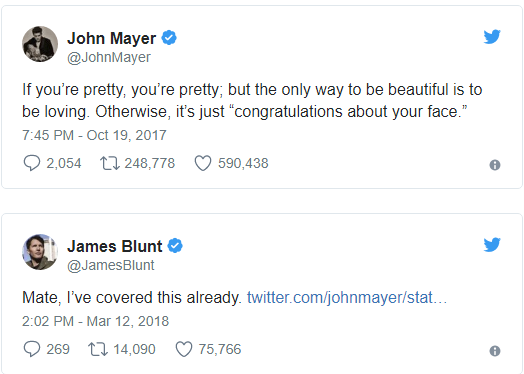
Task: Click the James Blunt display name
Action: pyautogui.click(x=115, y=246)
